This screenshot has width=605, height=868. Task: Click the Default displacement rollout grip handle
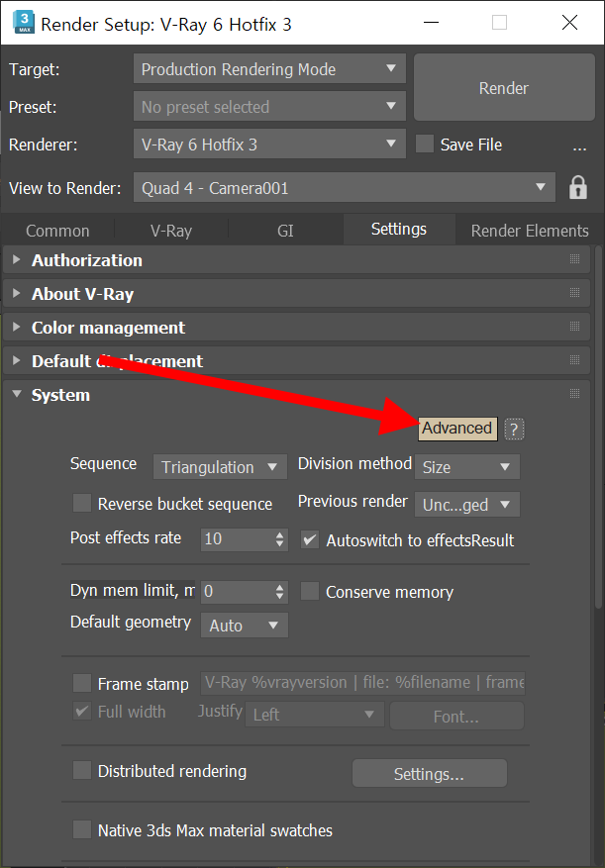pyautogui.click(x=574, y=360)
